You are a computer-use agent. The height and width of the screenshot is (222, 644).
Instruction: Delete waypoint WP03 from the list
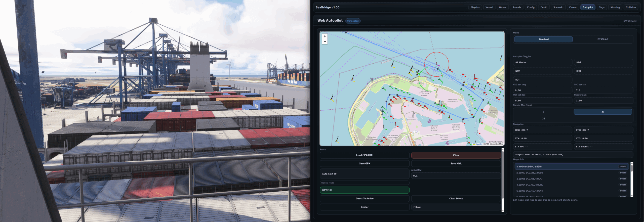(623, 179)
